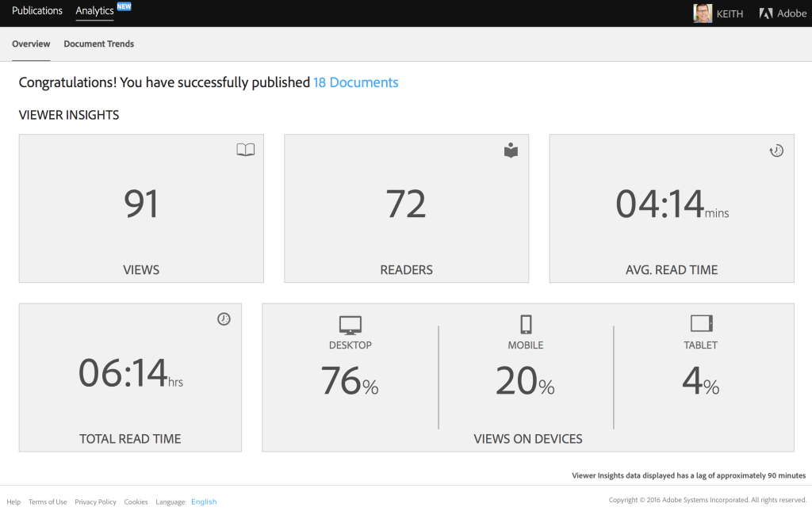The height and width of the screenshot is (511, 812).
Task: Change language via the English selector
Action: click(204, 501)
